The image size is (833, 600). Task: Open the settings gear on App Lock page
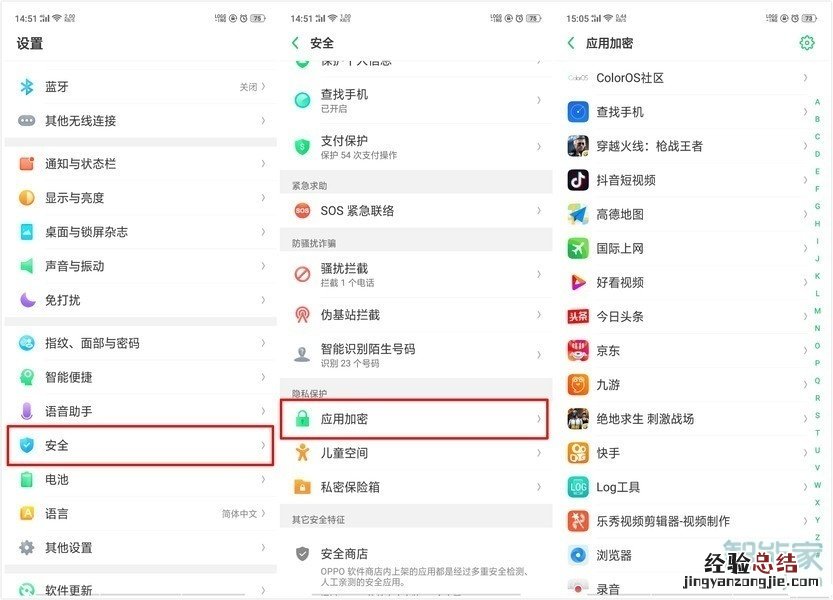[808, 43]
